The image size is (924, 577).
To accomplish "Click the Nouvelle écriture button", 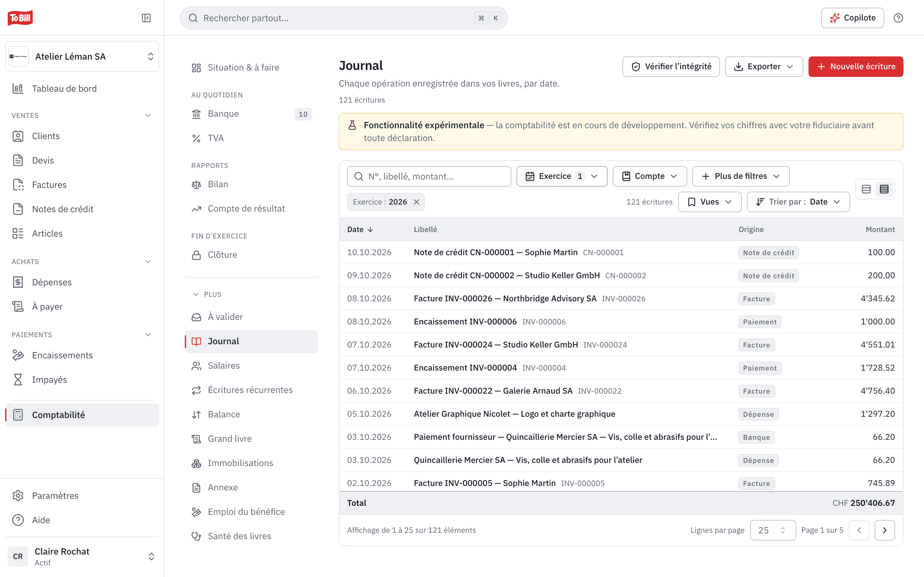I will [x=855, y=67].
